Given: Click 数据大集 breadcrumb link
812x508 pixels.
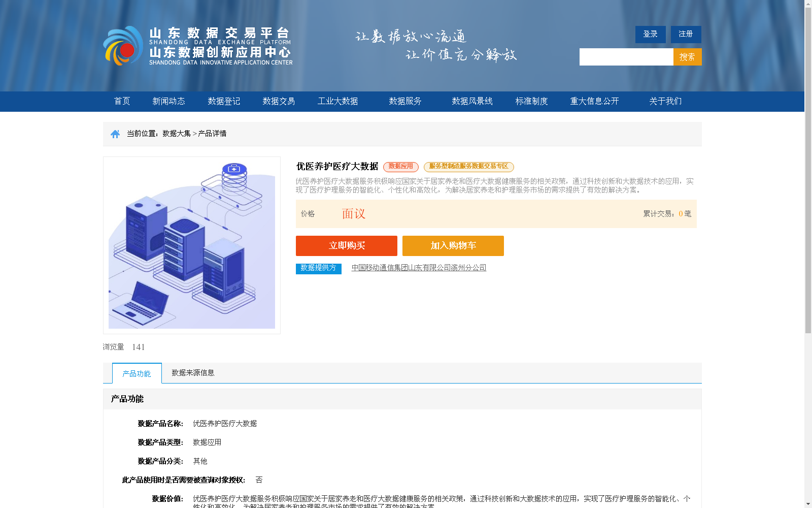Looking at the screenshot, I should 177,134.
